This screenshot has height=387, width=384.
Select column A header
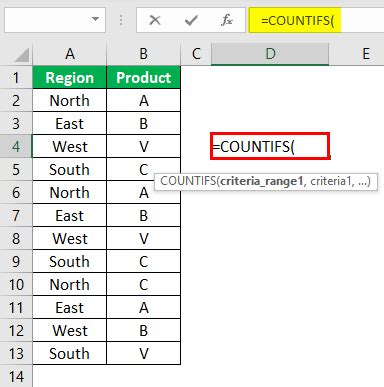pyautogui.click(x=70, y=54)
